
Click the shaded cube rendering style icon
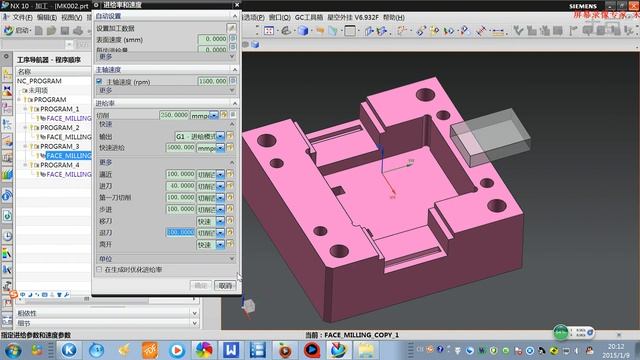coord(303,31)
